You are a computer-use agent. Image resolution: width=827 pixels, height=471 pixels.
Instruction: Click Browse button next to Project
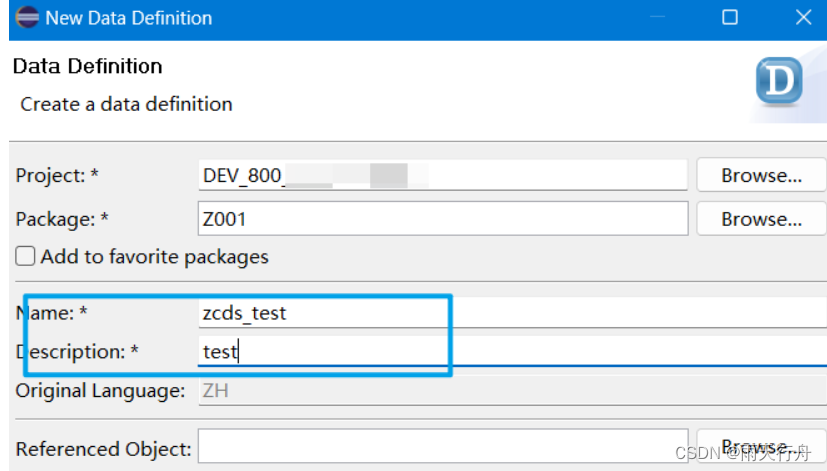click(761, 175)
